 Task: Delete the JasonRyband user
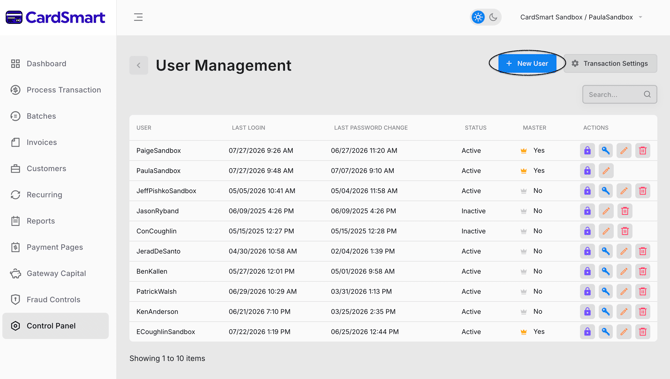pos(624,211)
